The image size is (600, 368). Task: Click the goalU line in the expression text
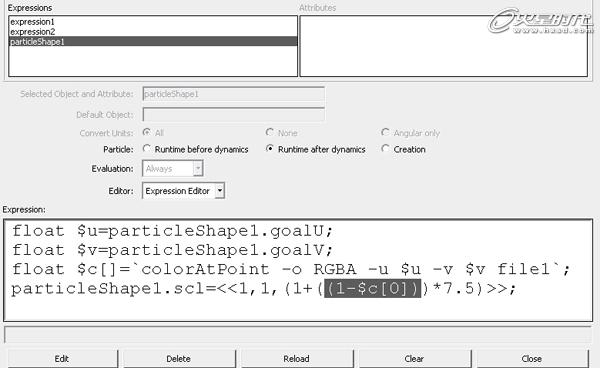[x=172, y=231]
